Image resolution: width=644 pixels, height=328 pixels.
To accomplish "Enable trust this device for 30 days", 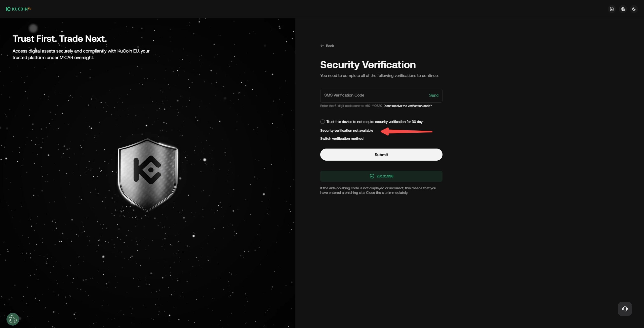I will [x=323, y=122].
